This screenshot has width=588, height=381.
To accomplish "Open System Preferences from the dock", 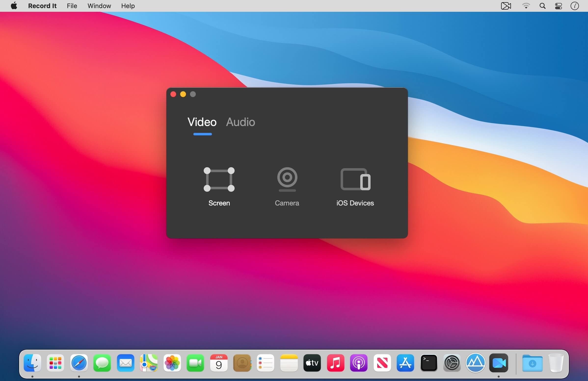I will click(x=452, y=363).
